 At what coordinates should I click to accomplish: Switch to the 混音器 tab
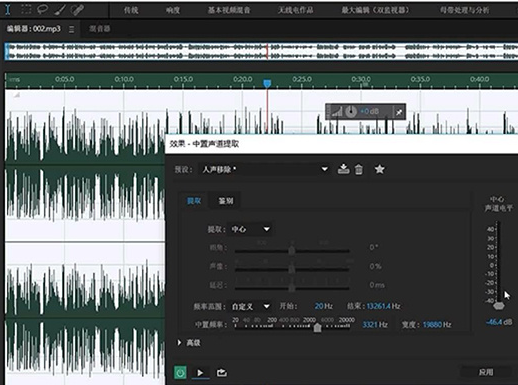tap(99, 29)
